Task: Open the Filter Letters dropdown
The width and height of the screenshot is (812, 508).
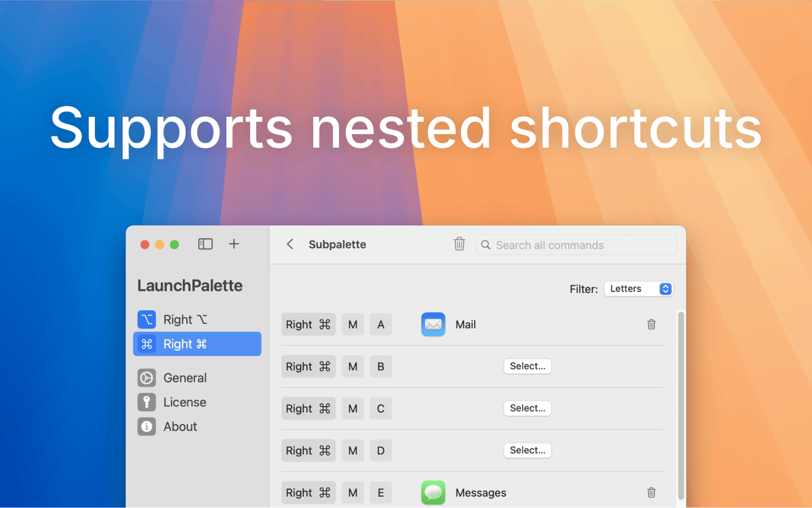Action: [x=638, y=289]
